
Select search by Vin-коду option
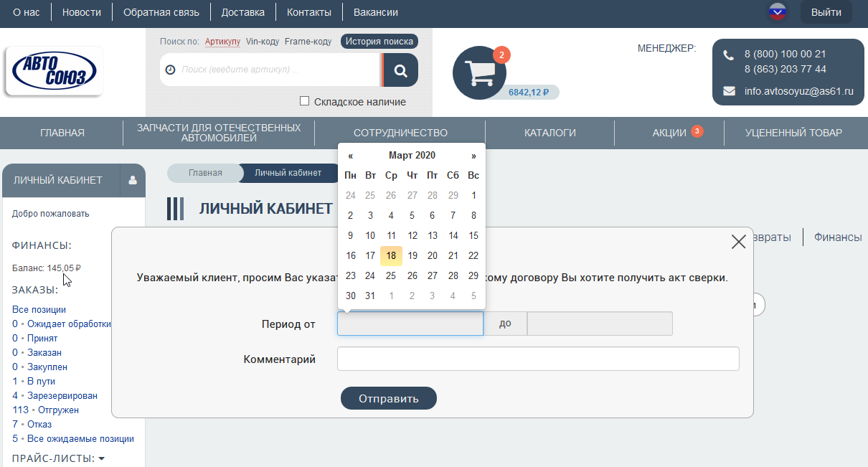coord(262,42)
